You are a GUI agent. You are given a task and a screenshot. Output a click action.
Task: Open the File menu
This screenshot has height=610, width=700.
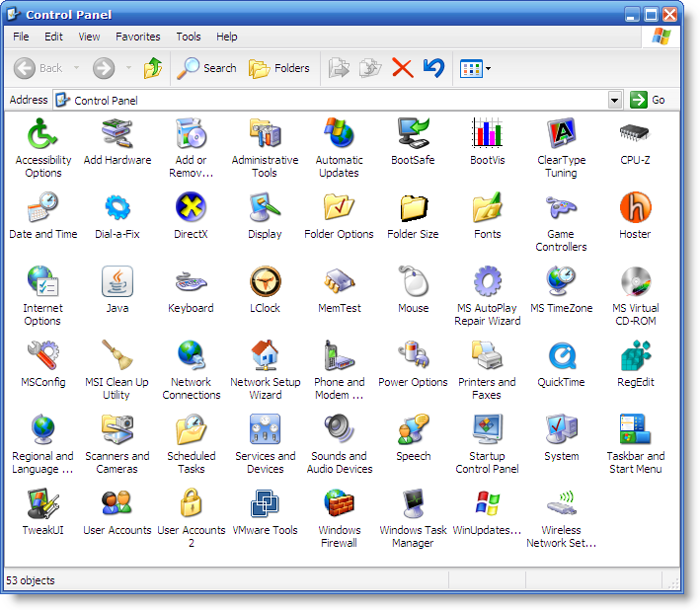pyautogui.click(x=21, y=37)
